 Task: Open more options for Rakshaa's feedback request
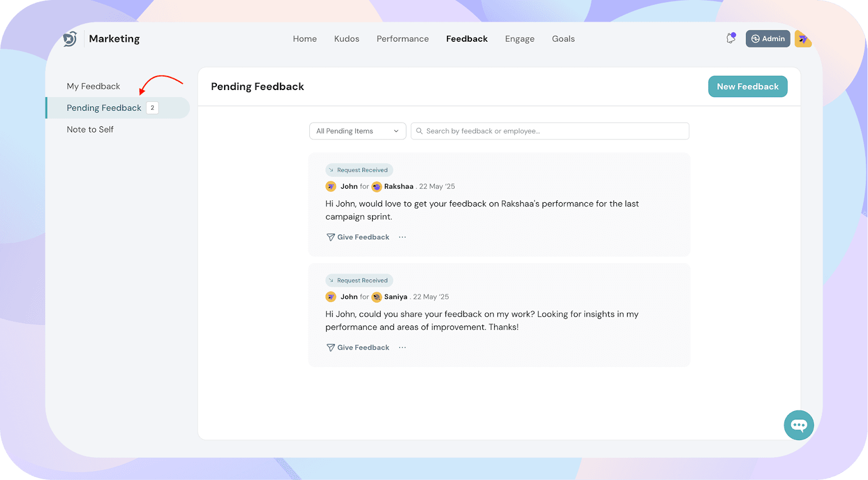402,237
